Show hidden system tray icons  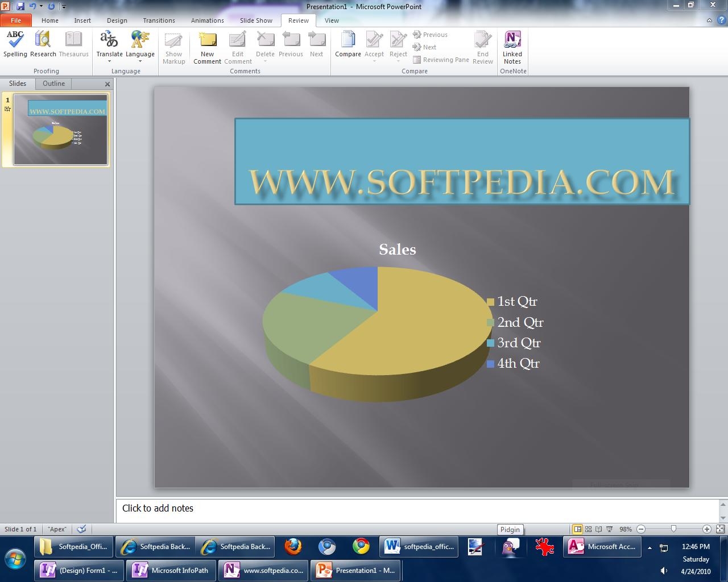point(650,548)
